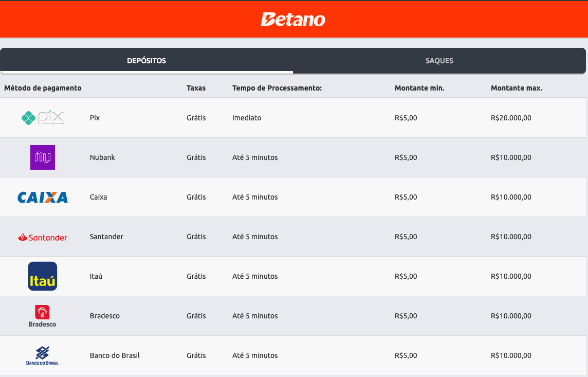Click the Bradesco logo
Viewport: 588px width, 377px height.
(42, 316)
